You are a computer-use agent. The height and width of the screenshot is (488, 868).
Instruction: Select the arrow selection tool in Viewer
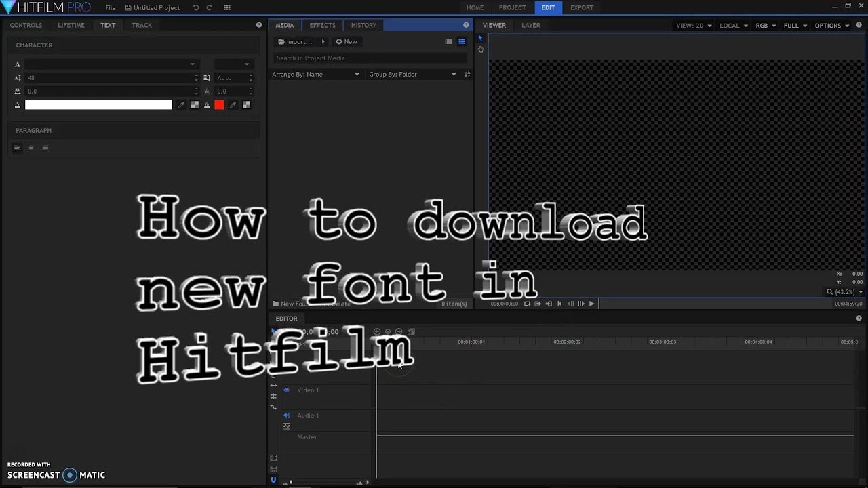pos(480,39)
